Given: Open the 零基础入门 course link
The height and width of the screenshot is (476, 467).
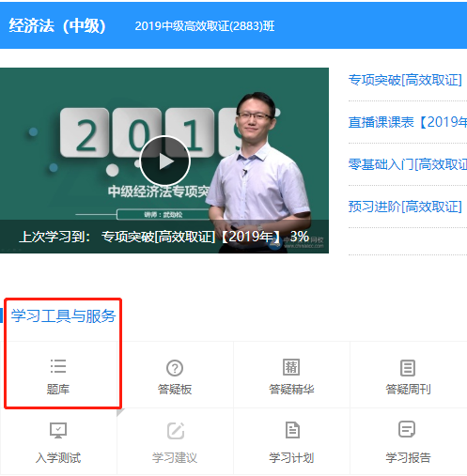Looking at the screenshot, I should (x=408, y=164).
